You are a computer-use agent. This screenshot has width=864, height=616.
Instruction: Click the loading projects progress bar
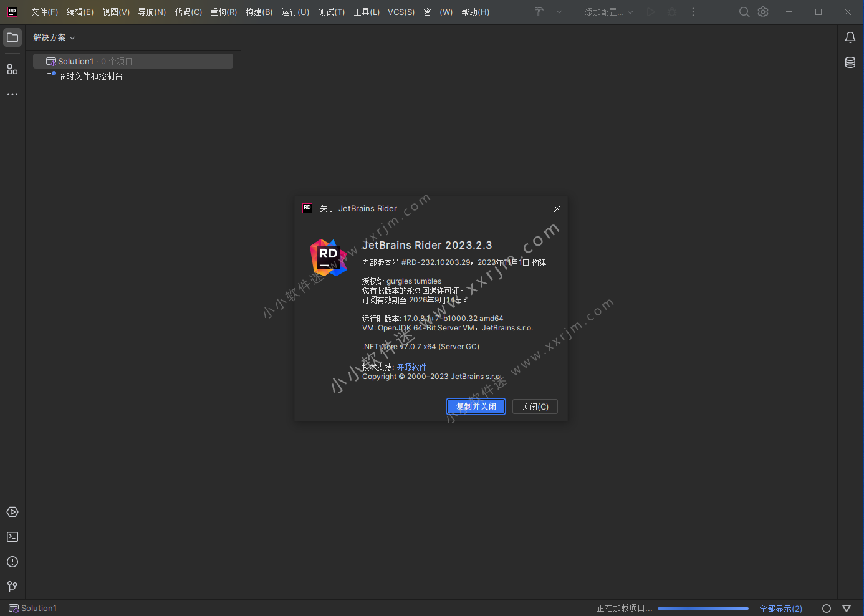point(703,609)
